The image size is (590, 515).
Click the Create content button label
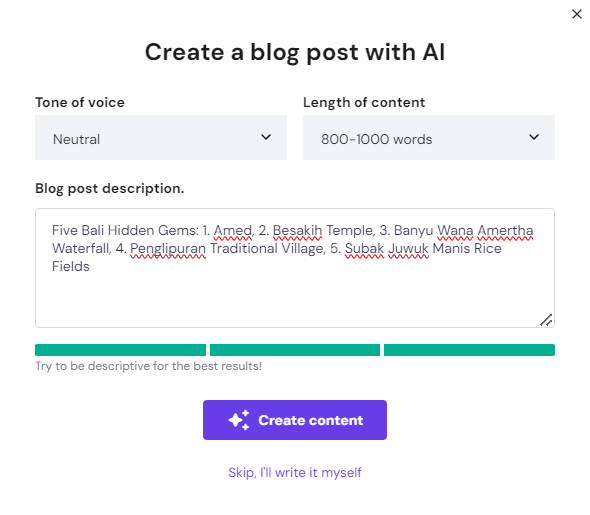tap(310, 420)
